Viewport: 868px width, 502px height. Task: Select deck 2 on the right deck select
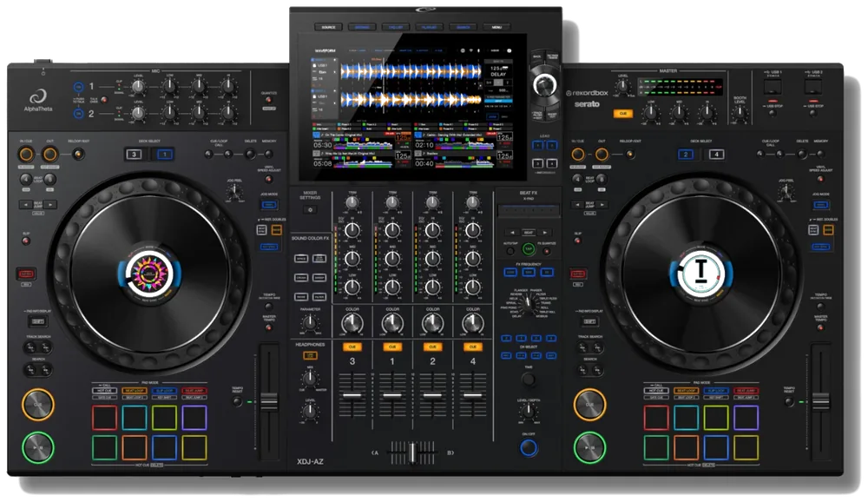686,154
